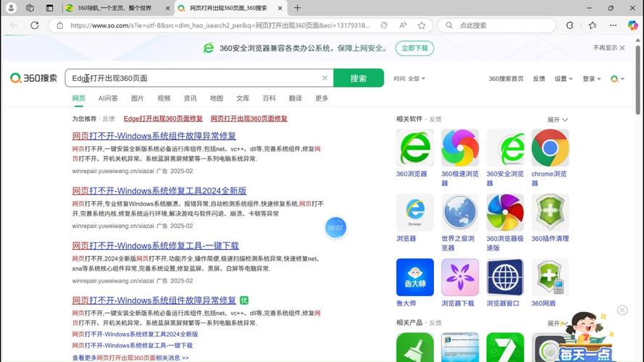Click the 立即下载 banner button
The height and width of the screenshot is (362, 644).
(x=415, y=48)
